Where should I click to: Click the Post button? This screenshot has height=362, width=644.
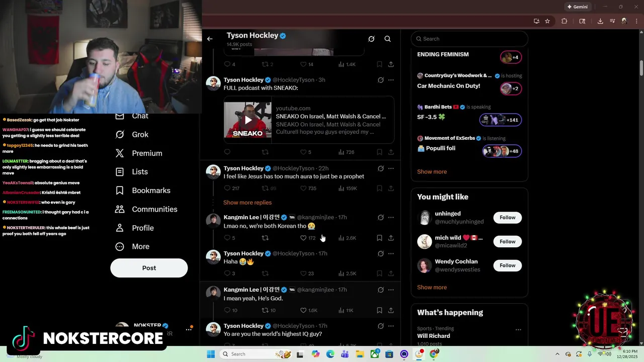click(x=149, y=268)
